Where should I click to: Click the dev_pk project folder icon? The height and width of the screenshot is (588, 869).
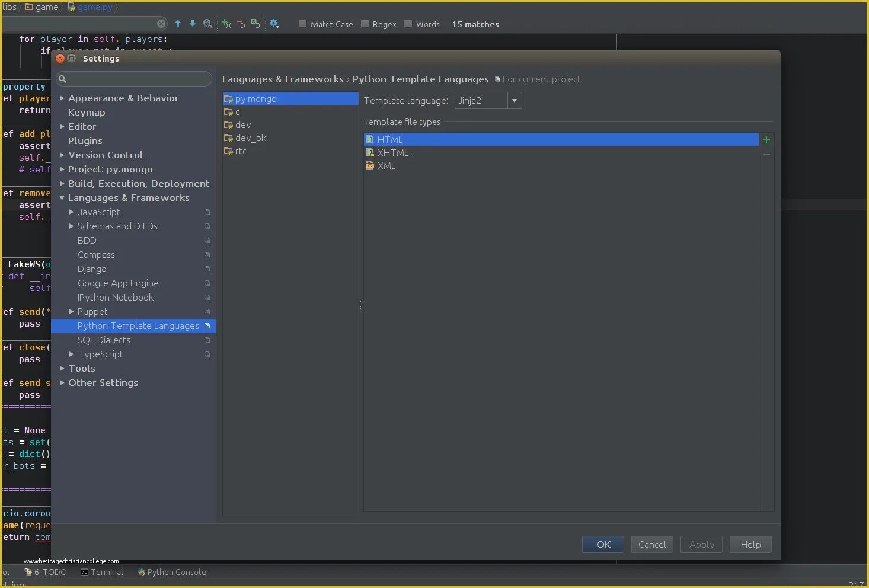click(x=228, y=138)
